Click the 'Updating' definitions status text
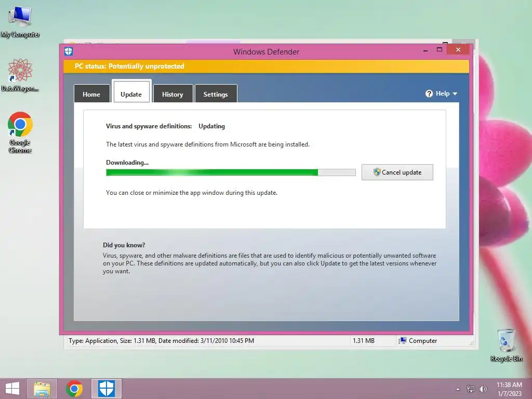 212,126
